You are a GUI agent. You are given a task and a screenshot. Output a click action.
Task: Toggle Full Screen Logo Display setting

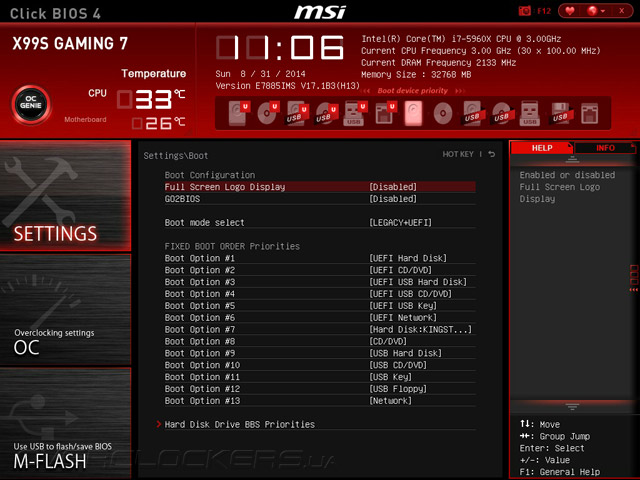coord(320,187)
